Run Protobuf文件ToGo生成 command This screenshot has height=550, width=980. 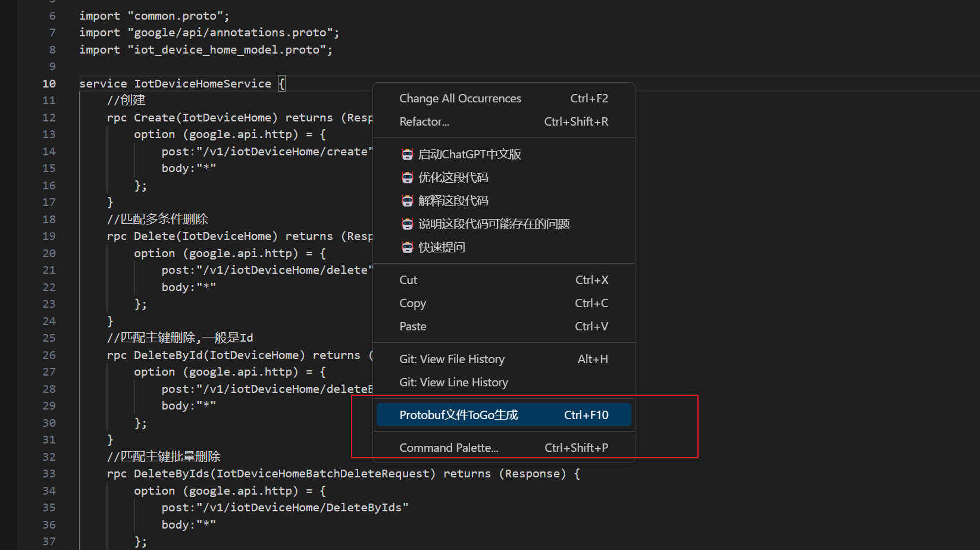[504, 415]
